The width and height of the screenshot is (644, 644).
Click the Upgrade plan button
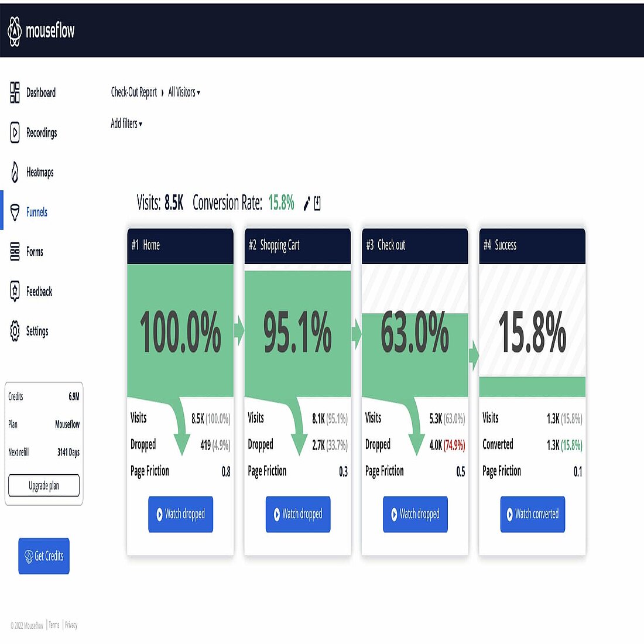pos(43,485)
